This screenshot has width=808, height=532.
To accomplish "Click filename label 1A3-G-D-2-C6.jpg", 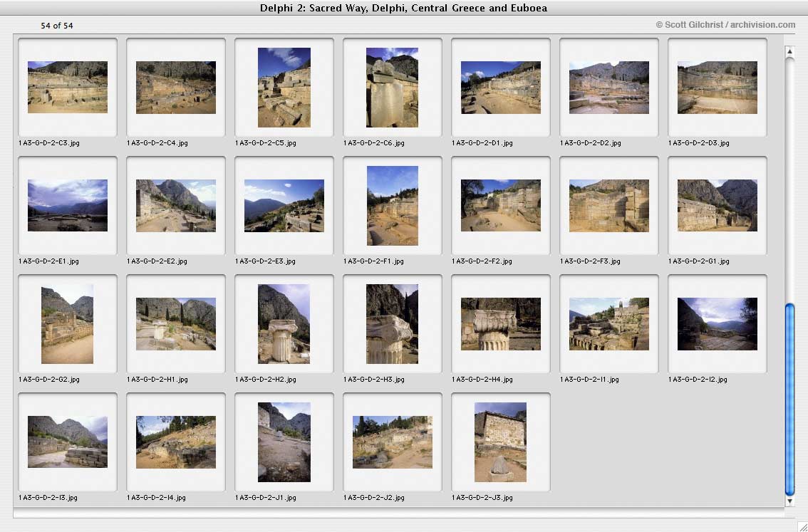I will coord(373,143).
